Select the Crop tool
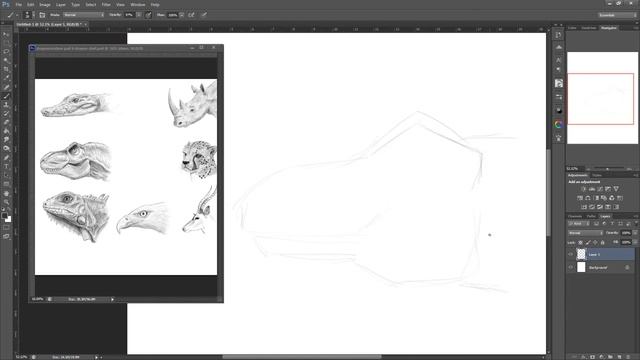 point(6,69)
